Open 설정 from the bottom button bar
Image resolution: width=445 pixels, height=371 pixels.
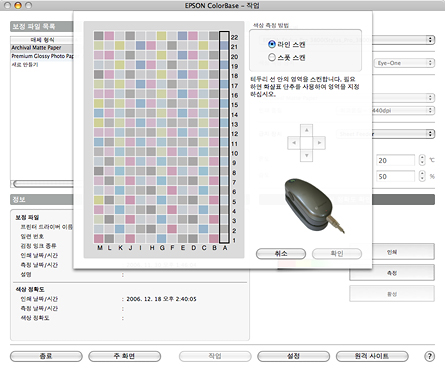click(293, 356)
